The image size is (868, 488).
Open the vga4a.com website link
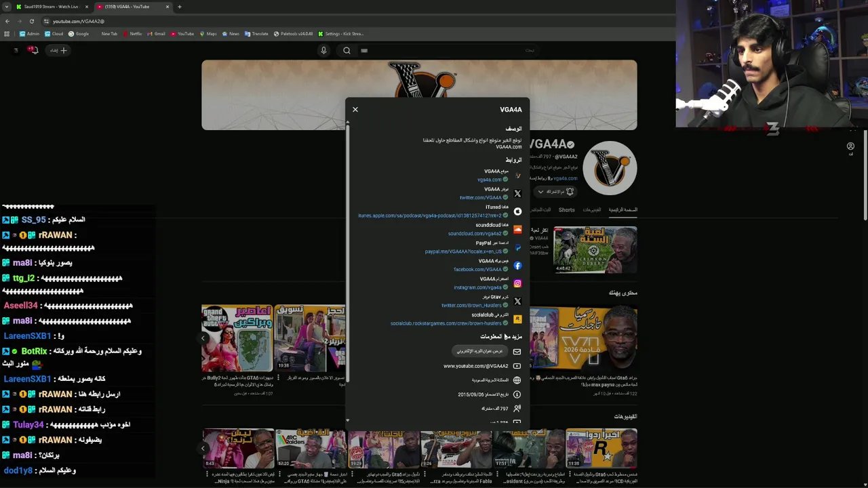489,180
